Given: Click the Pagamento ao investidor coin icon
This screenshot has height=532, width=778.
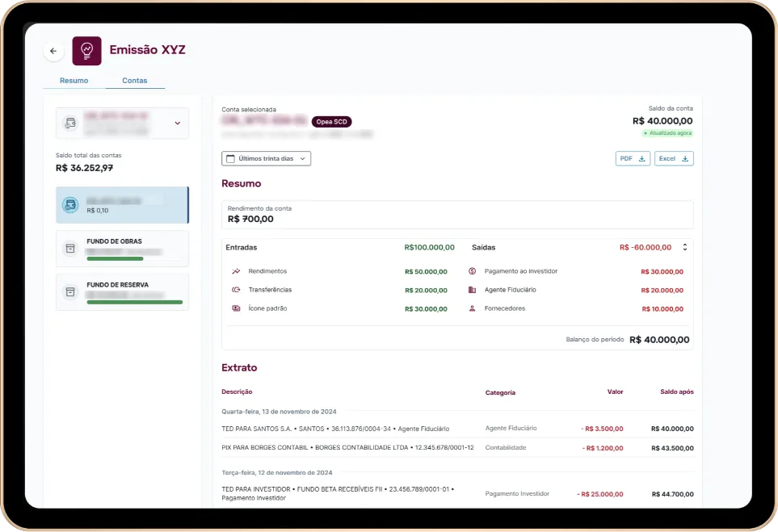Looking at the screenshot, I should click(473, 271).
